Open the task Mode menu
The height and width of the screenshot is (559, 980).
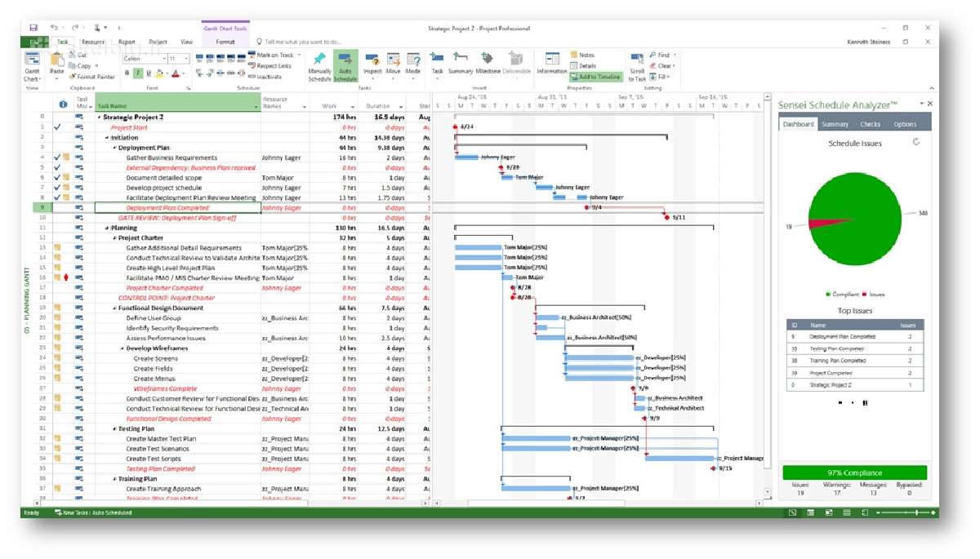pyautogui.click(x=413, y=65)
